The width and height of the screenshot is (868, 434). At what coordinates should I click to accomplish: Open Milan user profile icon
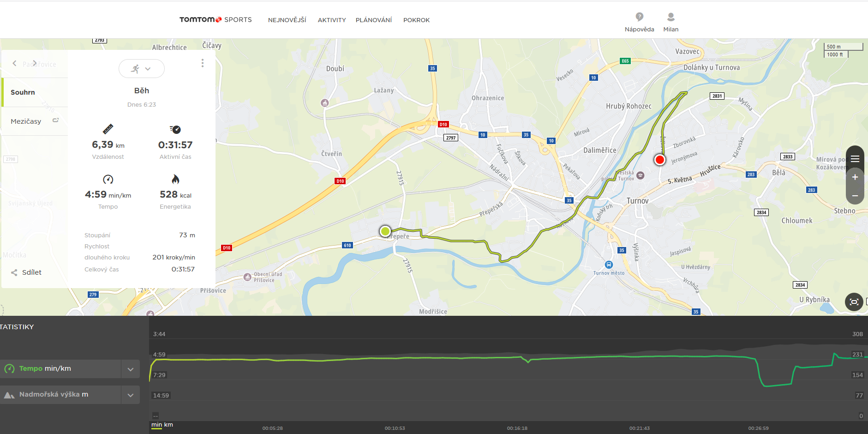click(671, 17)
